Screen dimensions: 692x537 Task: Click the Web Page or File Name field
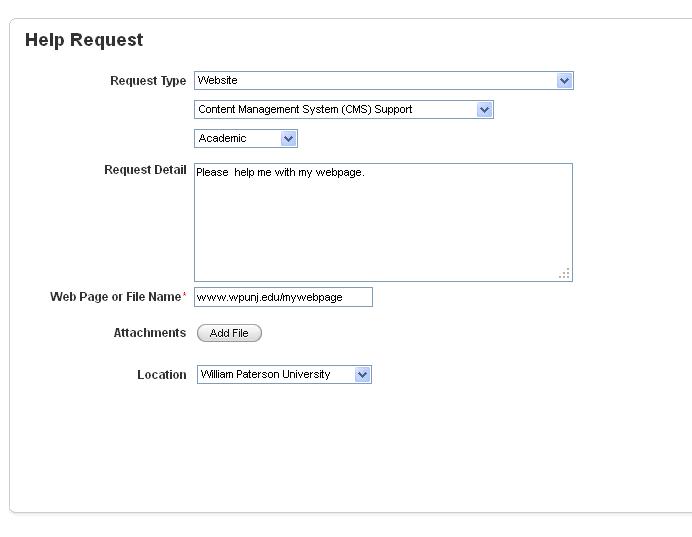283,297
